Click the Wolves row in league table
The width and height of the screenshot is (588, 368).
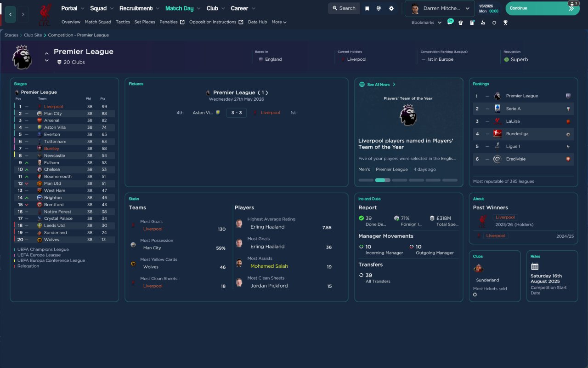pyautogui.click(x=64, y=240)
